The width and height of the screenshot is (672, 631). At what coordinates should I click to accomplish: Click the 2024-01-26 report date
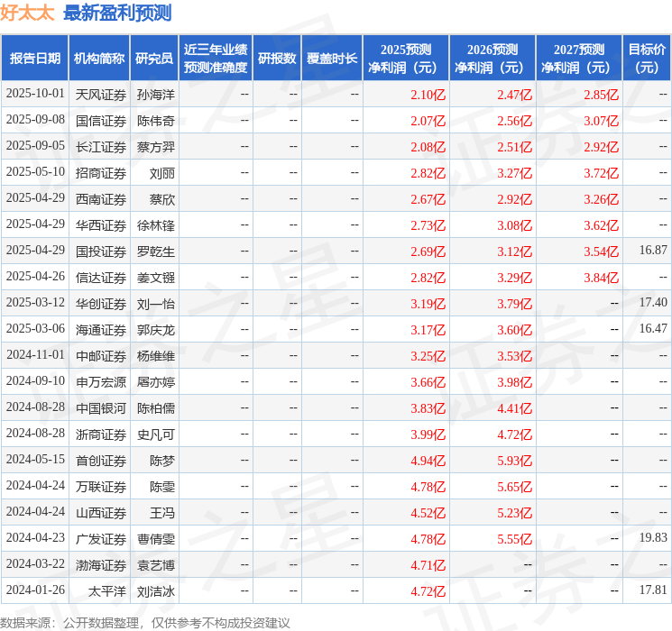coord(35,591)
